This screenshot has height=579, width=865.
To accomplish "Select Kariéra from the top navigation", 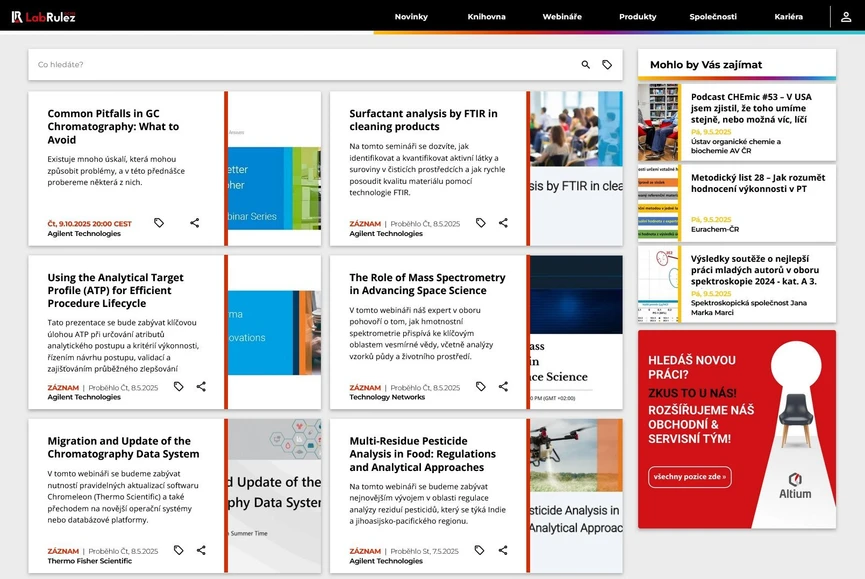I will pos(789,16).
